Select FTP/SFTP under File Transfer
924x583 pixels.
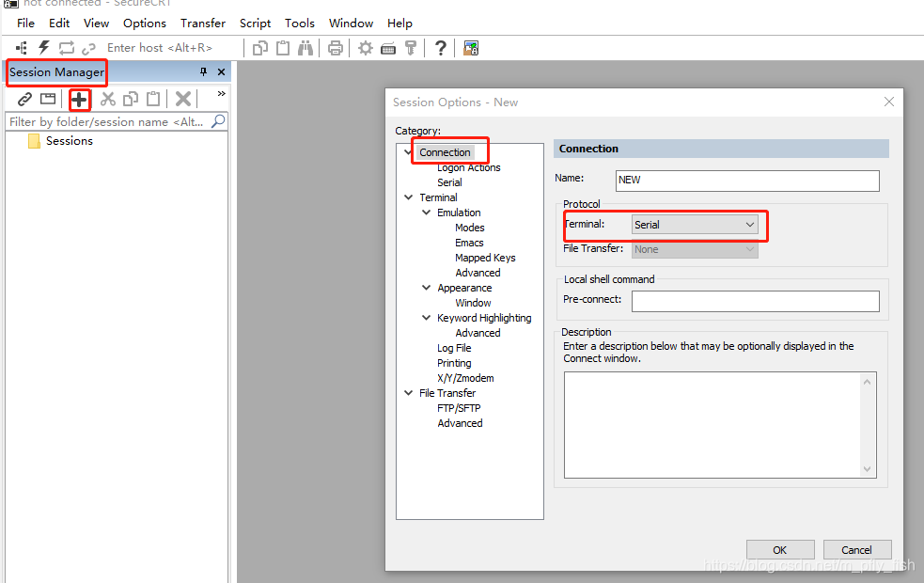coord(459,408)
